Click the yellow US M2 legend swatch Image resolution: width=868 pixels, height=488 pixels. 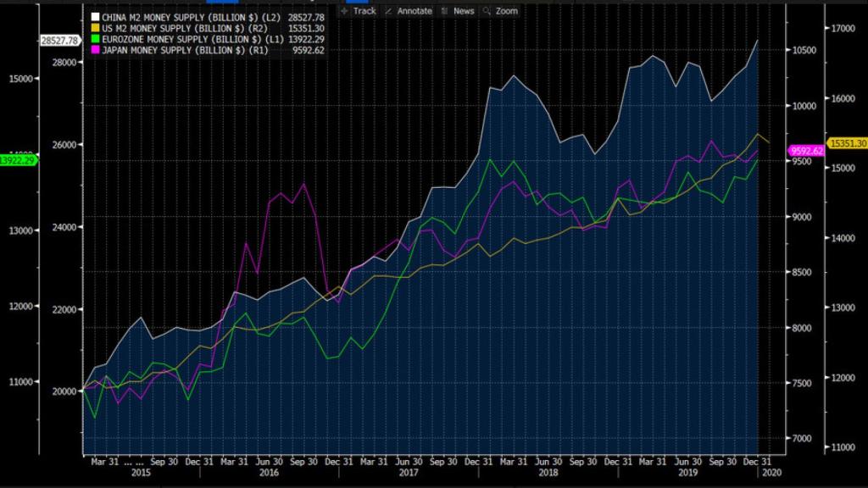pos(95,28)
